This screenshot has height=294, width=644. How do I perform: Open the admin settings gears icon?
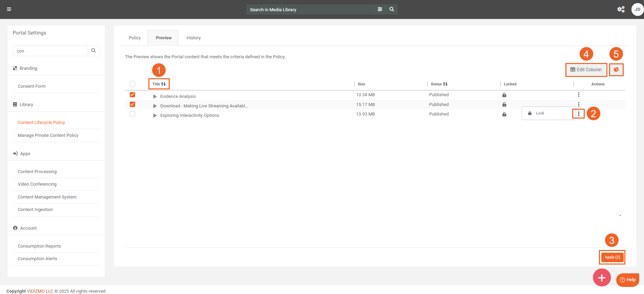pyautogui.click(x=621, y=9)
